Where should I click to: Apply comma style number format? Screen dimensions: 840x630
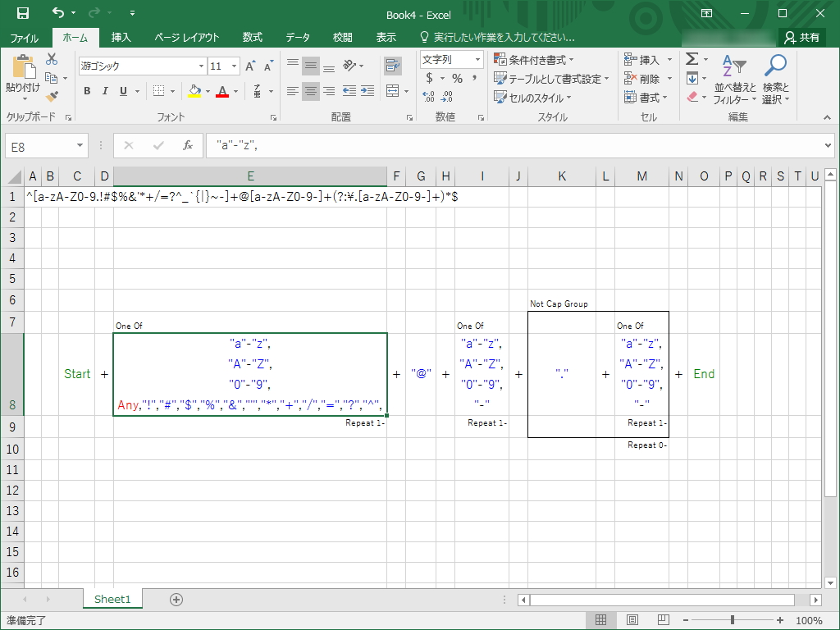pyautogui.click(x=475, y=78)
